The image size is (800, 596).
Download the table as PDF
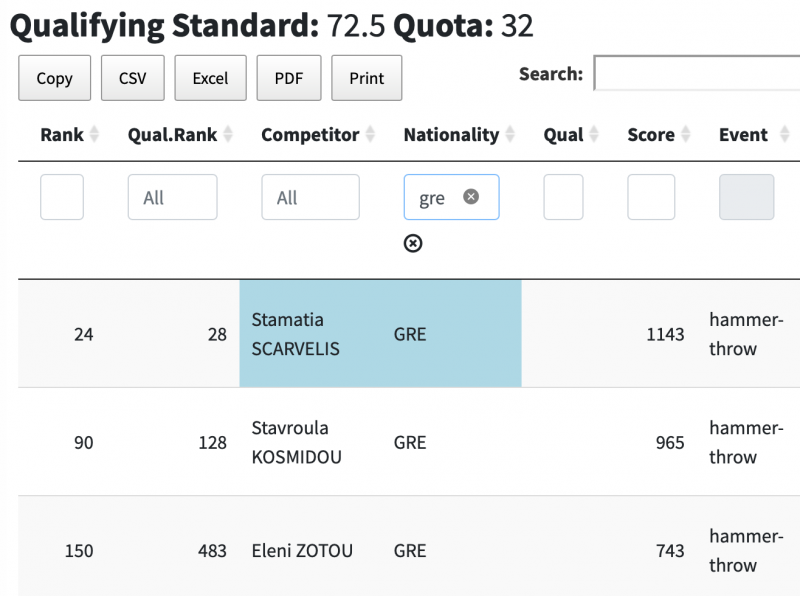[288, 78]
